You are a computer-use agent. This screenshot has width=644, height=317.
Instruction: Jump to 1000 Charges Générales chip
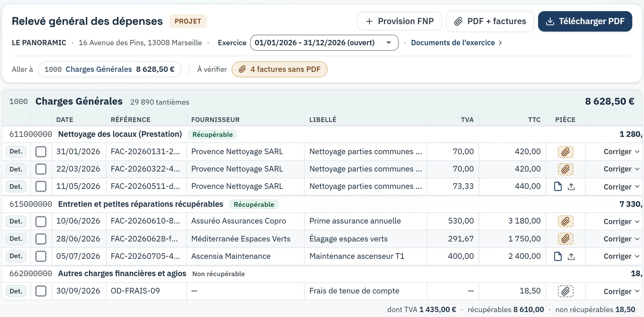pyautogui.click(x=109, y=69)
